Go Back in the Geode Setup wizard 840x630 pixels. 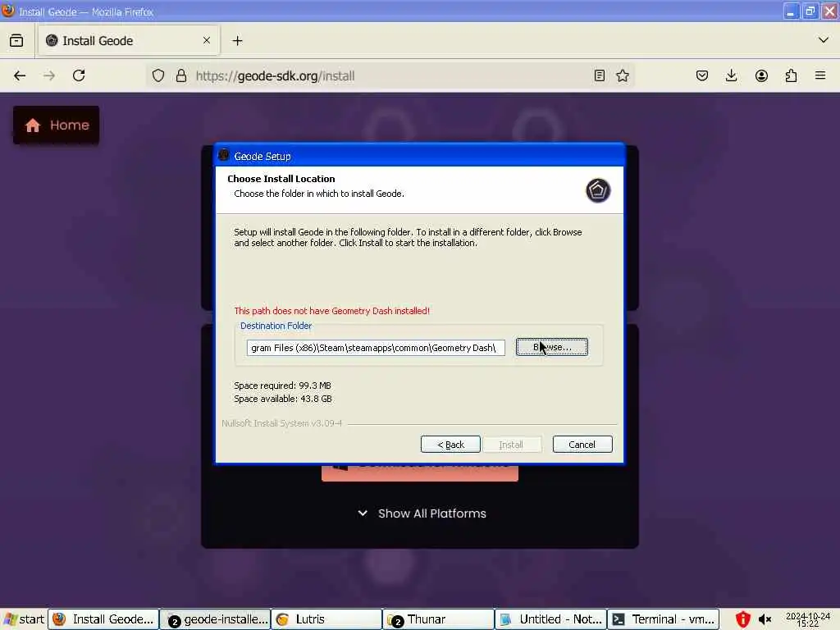pyautogui.click(x=450, y=444)
